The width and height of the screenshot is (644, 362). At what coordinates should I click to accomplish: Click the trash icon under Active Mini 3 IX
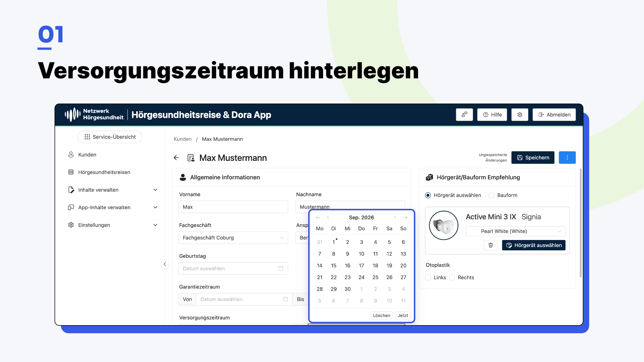pos(490,245)
